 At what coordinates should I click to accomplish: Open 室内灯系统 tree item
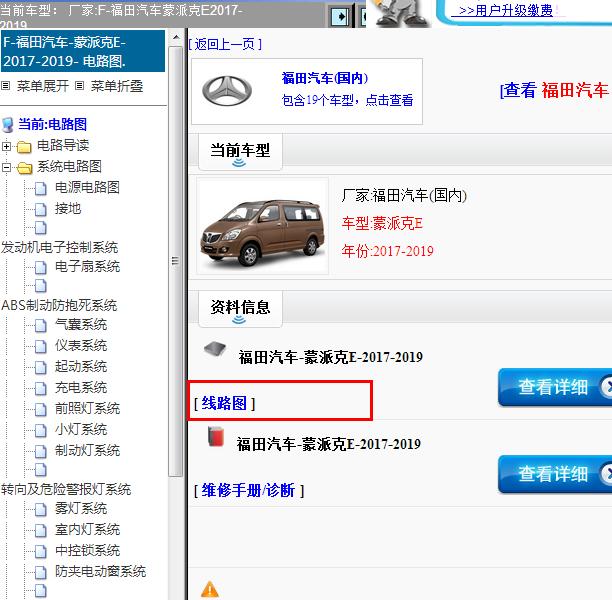(87, 529)
